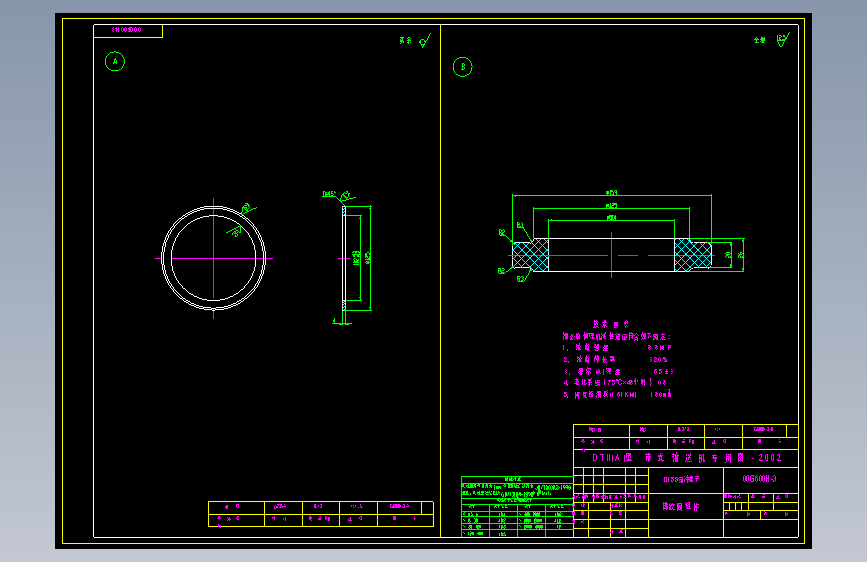This screenshot has width=867, height=562.
Task: Click the magenta technical requirements heading
Action: click(x=611, y=324)
